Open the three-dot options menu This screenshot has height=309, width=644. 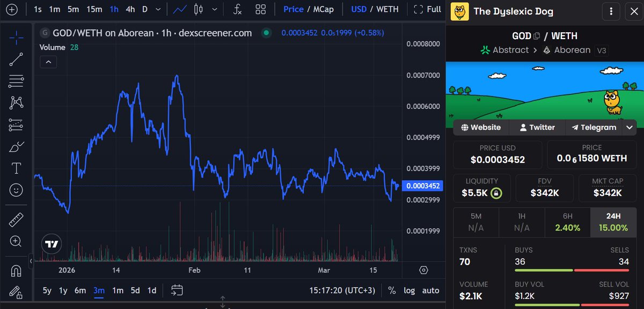[x=611, y=11]
